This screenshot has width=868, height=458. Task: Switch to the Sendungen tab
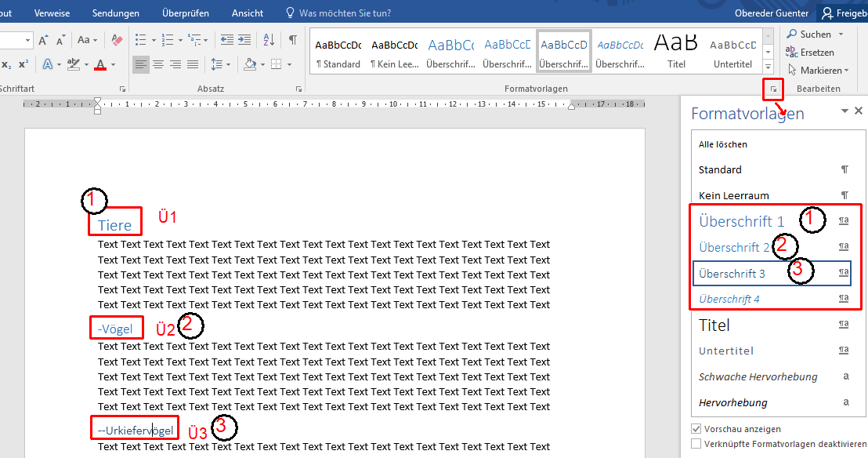coord(116,13)
